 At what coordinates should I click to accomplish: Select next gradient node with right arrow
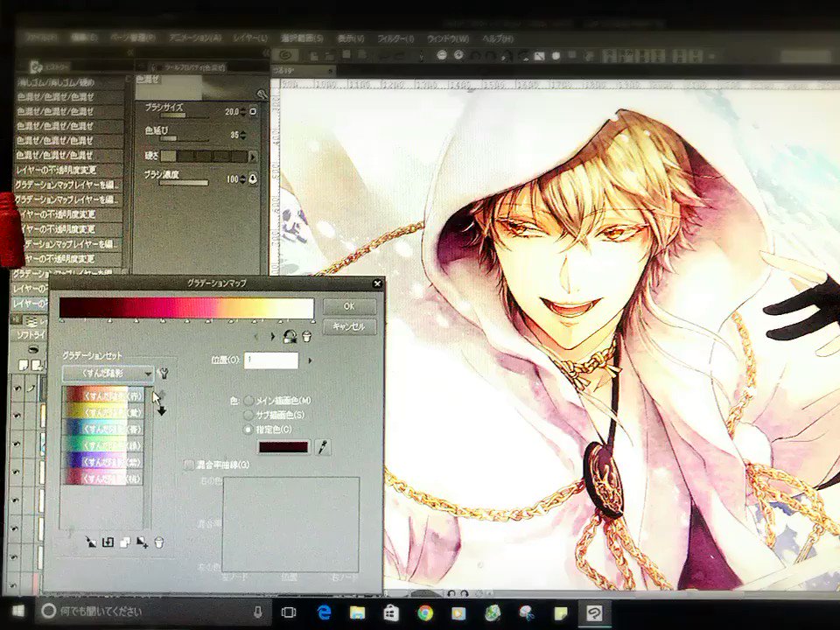click(x=273, y=337)
